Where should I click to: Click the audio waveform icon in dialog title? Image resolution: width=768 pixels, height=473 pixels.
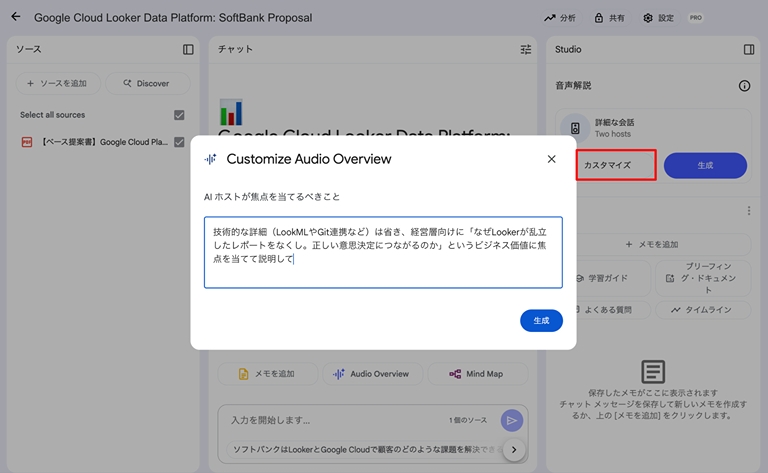[x=210, y=159]
